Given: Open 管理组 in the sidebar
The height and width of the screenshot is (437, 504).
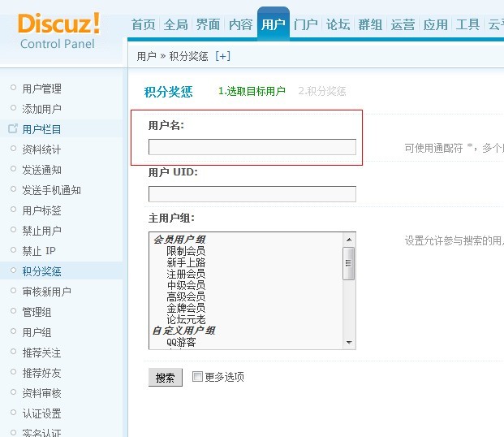Looking at the screenshot, I should pyautogui.click(x=37, y=311).
